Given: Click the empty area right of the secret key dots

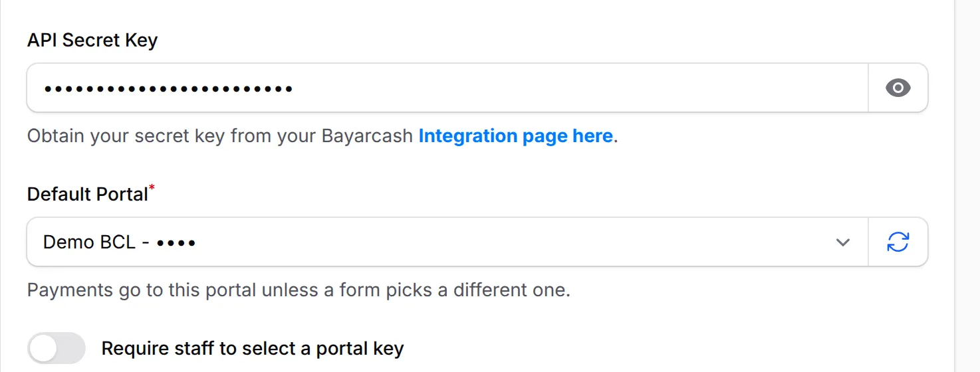Looking at the screenshot, I should coord(578,88).
